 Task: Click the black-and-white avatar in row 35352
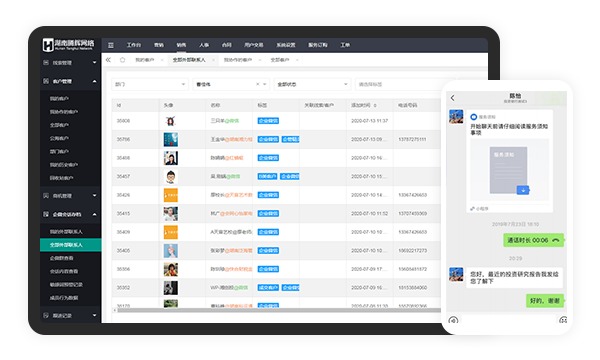click(x=171, y=288)
